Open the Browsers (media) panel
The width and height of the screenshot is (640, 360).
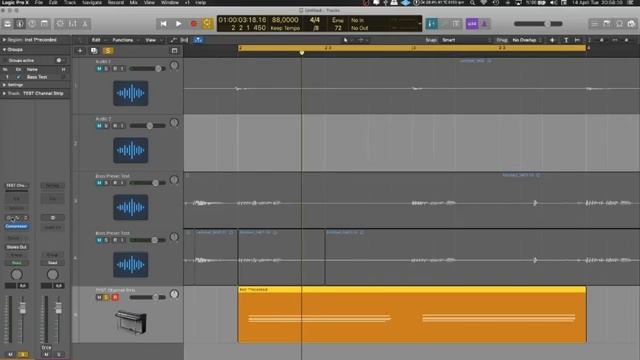pos(631,24)
